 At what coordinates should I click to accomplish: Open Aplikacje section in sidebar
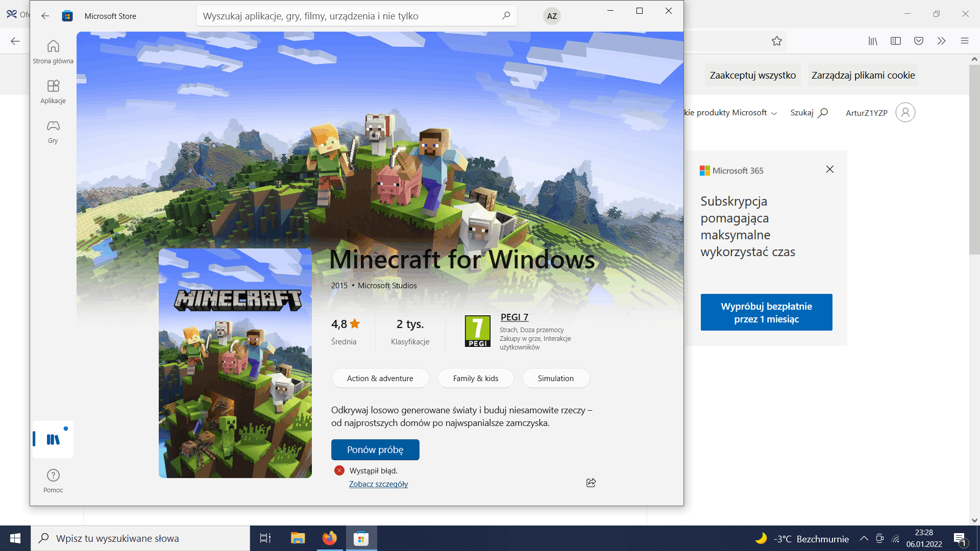[53, 92]
